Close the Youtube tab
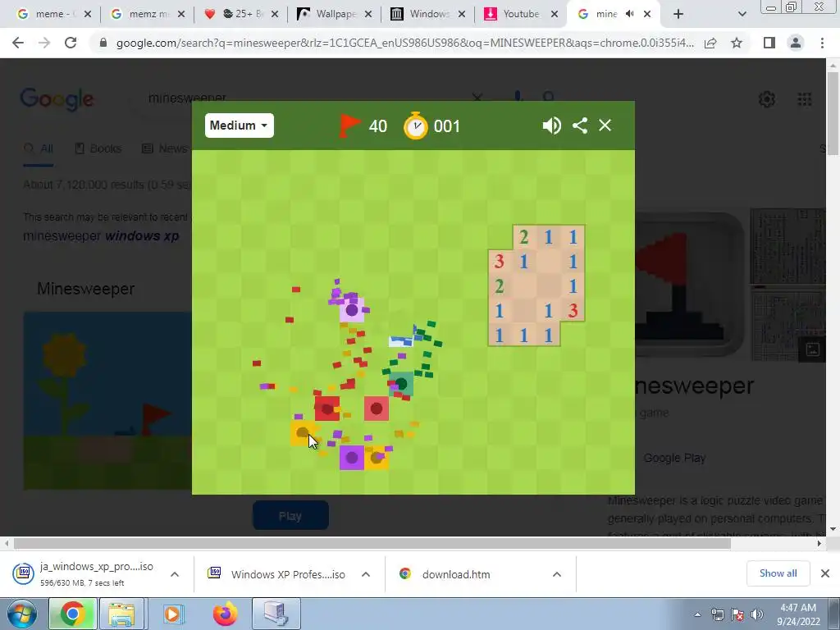This screenshot has width=840, height=630. [x=555, y=15]
